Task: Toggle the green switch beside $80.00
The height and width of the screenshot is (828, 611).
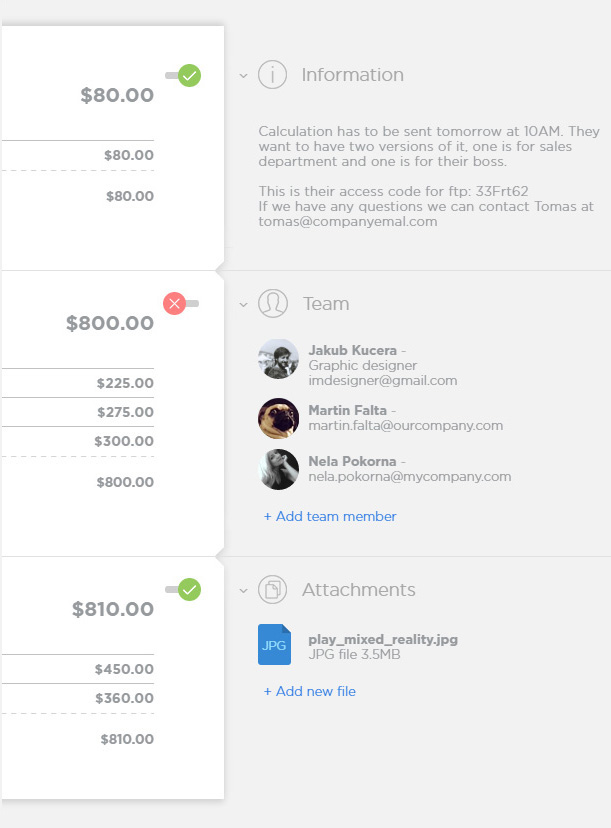Action: click(183, 76)
